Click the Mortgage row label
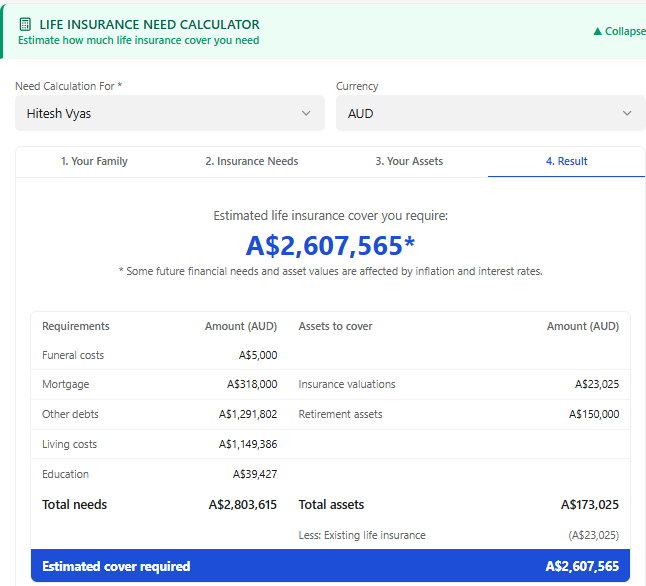 click(x=66, y=384)
